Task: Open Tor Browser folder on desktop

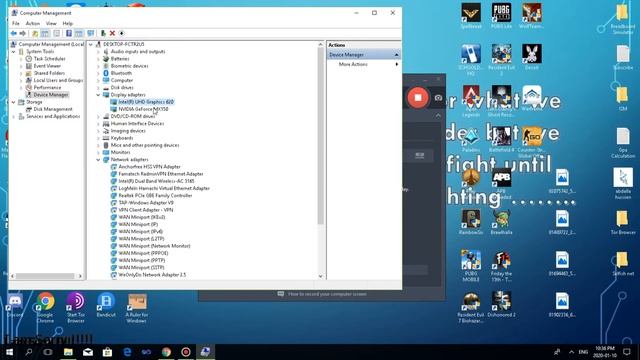Action: [623, 222]
